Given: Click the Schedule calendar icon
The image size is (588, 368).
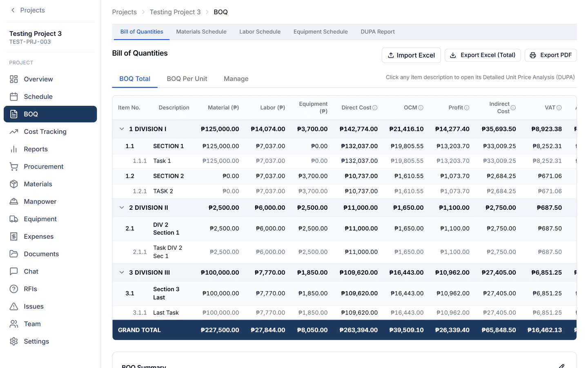Looking at the screenshot, I should (14, 97).
